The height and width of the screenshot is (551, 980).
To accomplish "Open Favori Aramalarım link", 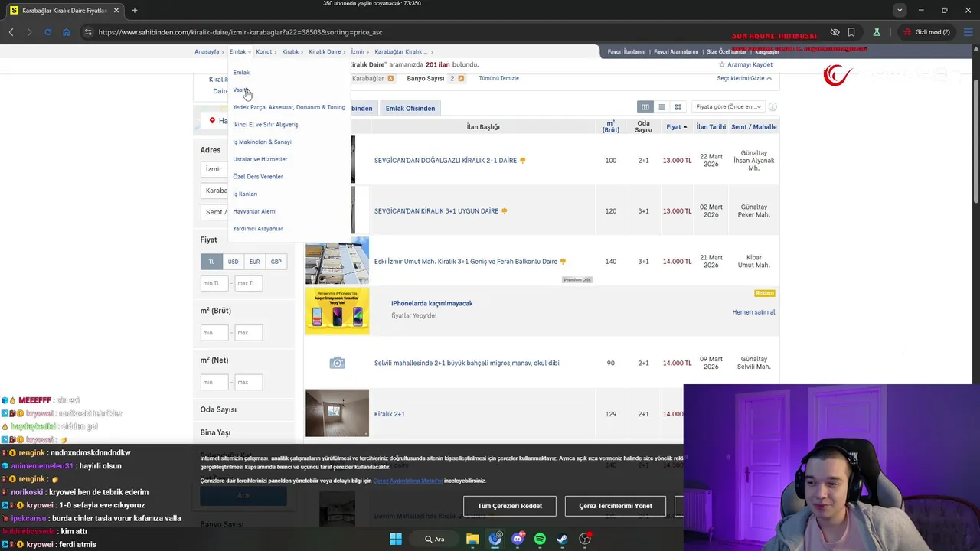I will pyautogui.click(x=676, y=52).
